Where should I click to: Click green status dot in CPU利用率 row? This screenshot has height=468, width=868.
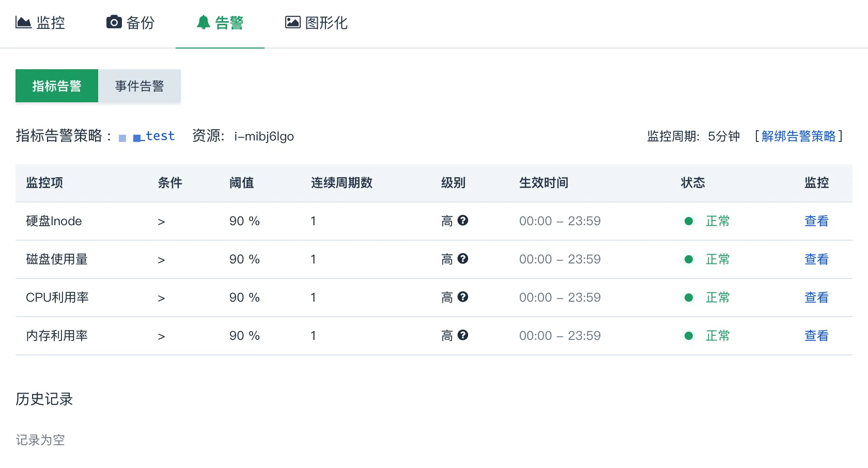coord(689,298)
